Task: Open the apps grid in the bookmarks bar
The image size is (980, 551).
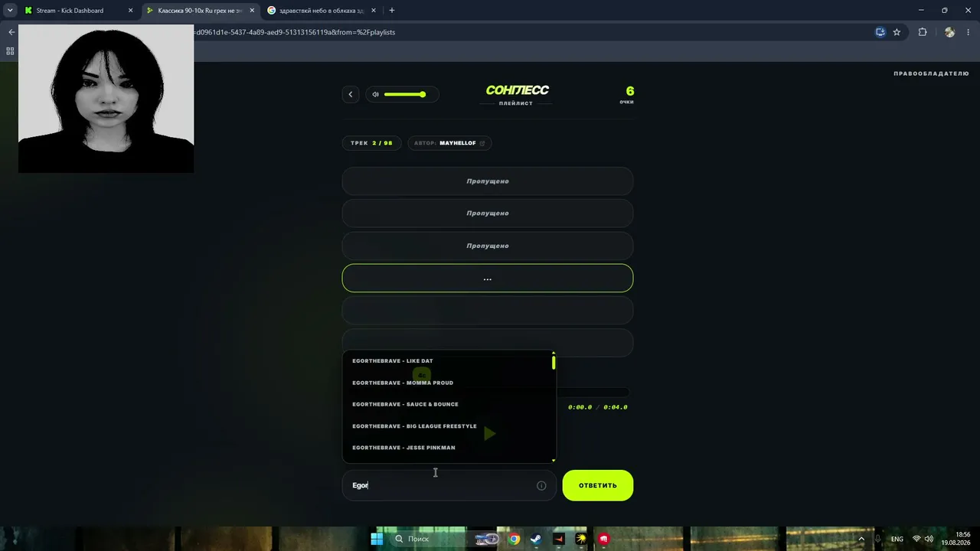Action: tap(10, 51)
